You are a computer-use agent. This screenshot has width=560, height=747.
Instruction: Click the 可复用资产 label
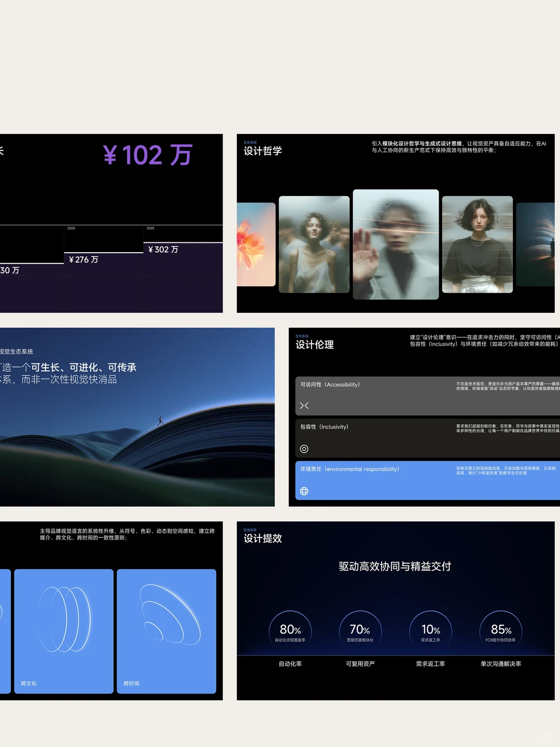pyautogui.click(x=360, y=664)
